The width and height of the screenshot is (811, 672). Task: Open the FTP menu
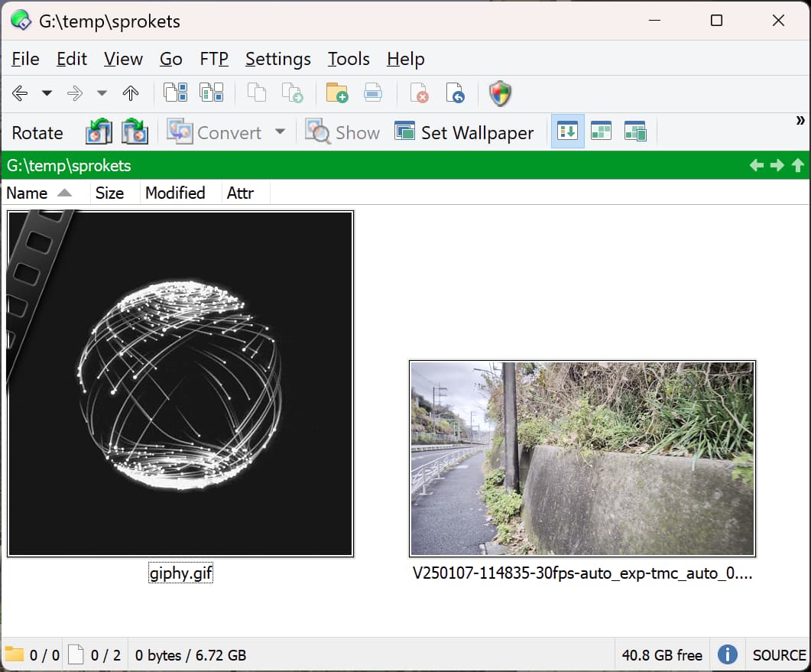(x=214, y=59)
